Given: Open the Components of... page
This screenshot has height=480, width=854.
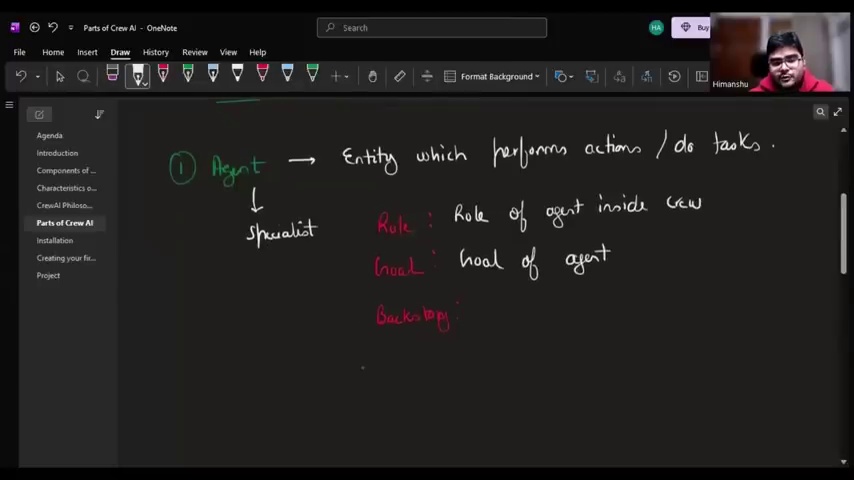Looking at the screenshot, I should click(x=65, y=171).
